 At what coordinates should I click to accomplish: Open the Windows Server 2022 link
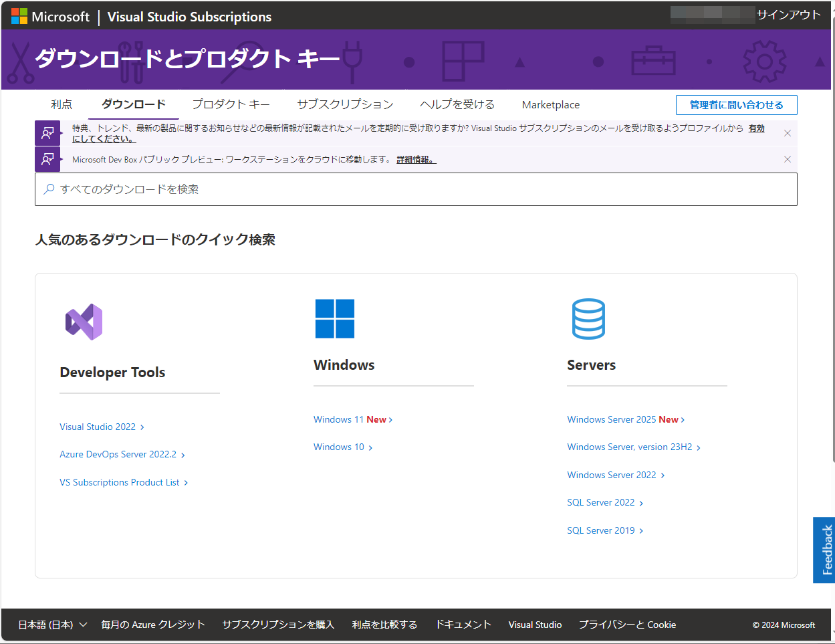click(616, 475)
